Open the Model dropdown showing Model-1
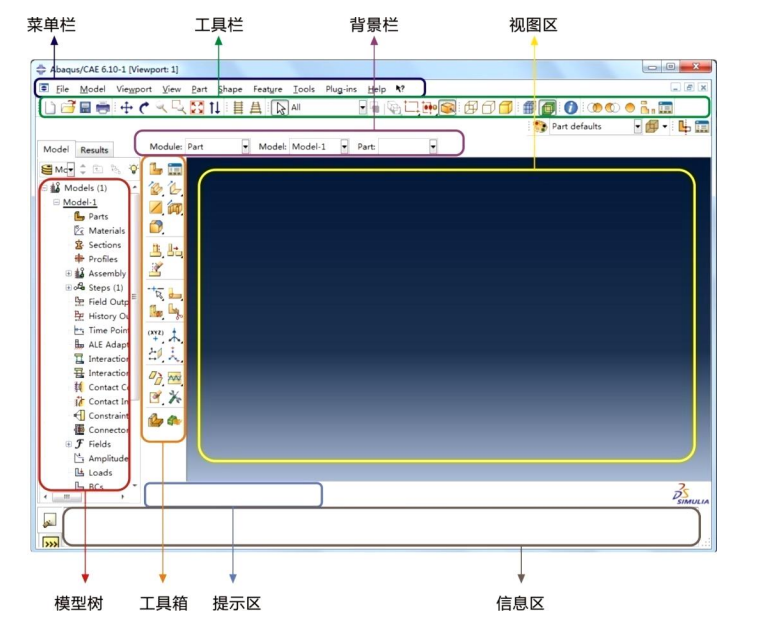The width and height of the screenshot is (757, 627). coord(319,146)
